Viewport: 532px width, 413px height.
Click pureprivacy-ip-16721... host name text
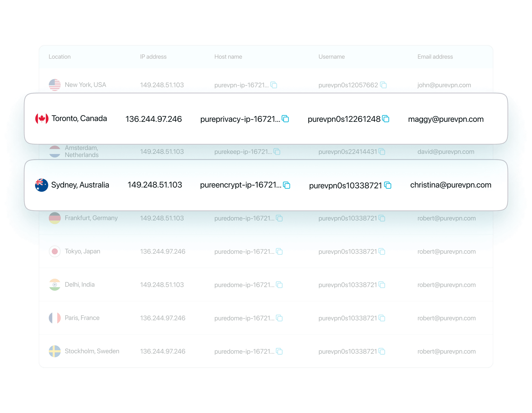click(240, 119)
